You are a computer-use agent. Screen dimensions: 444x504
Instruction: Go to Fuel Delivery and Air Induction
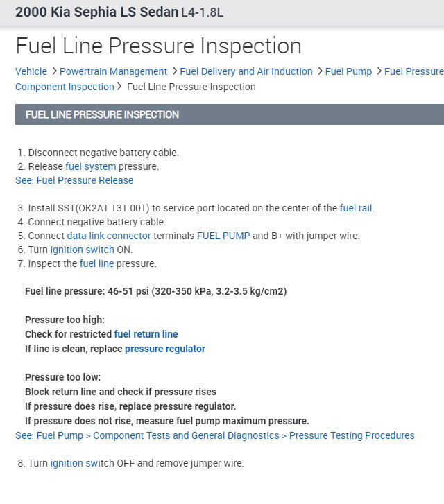pos(246,71)
